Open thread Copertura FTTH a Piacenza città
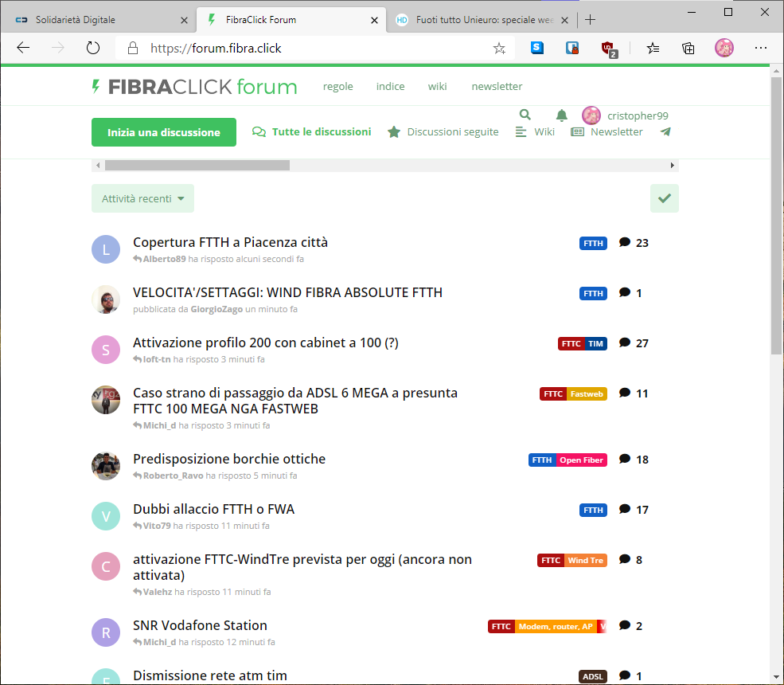Image resolution: width=784 pixels, height=685 pixels. click(x=231, y=242)
